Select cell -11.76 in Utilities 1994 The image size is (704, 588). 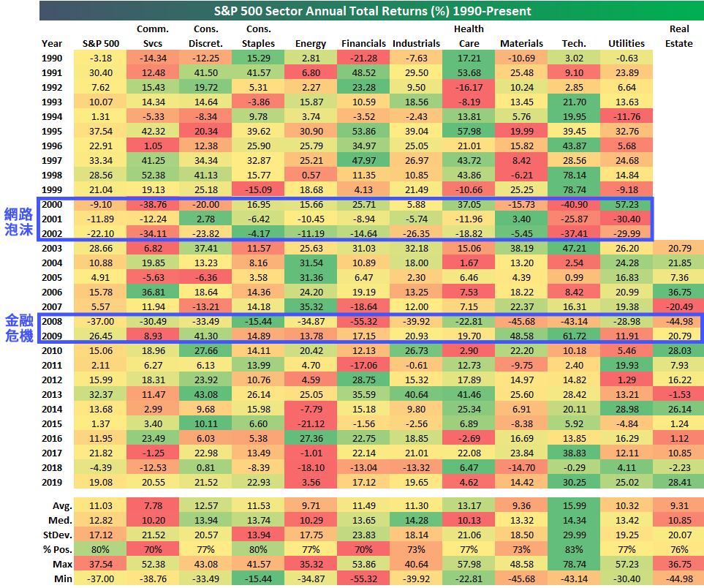627,117
